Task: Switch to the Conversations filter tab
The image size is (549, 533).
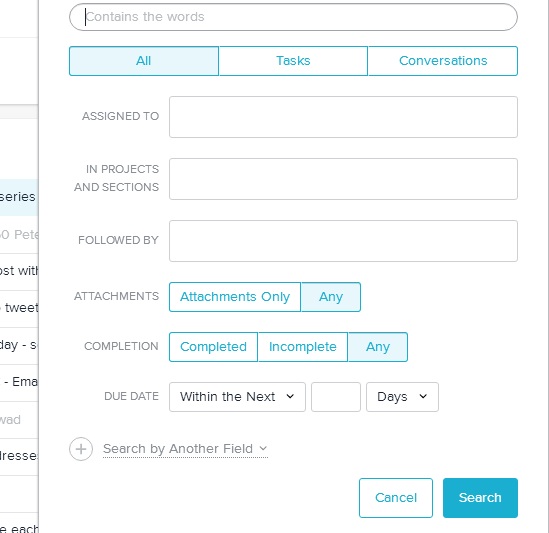Action: 443,61
